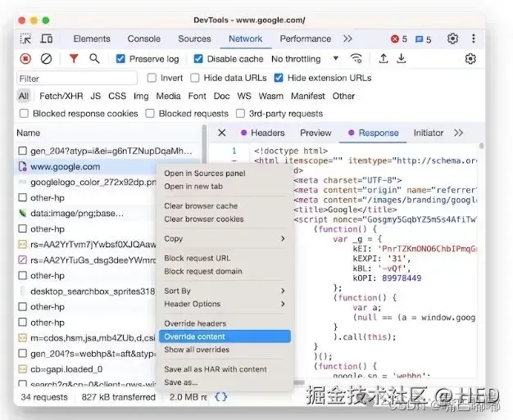Choose Open in Sources panel
Image resolution: width=513 pixels, height=420 pixels.
[x=225, y=174]
